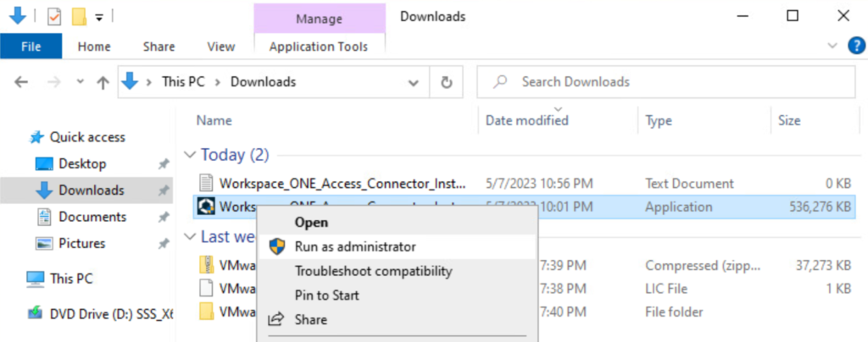Expand the ribbon with the chevron
This screenshot has height=342, width=868.
(x=831, y=46)
